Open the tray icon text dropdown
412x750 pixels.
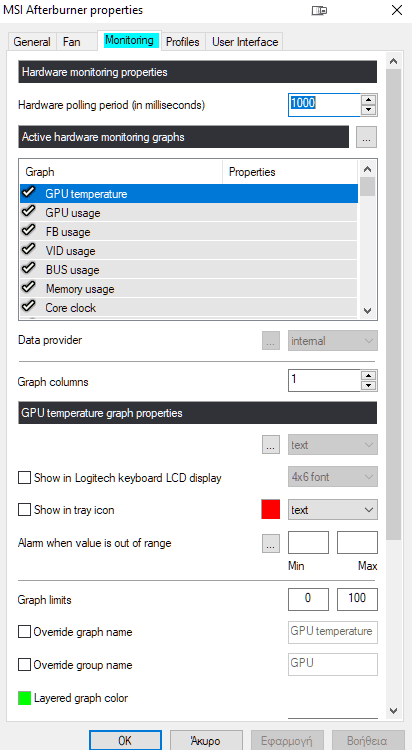tap(333, 510)
